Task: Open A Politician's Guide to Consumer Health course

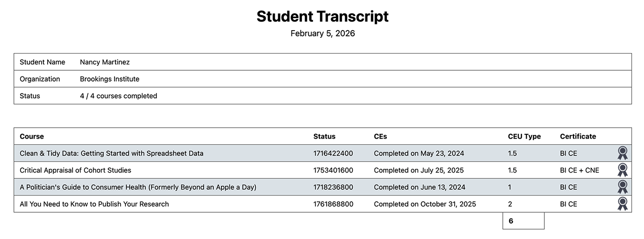Action: (x=138, y=187)
